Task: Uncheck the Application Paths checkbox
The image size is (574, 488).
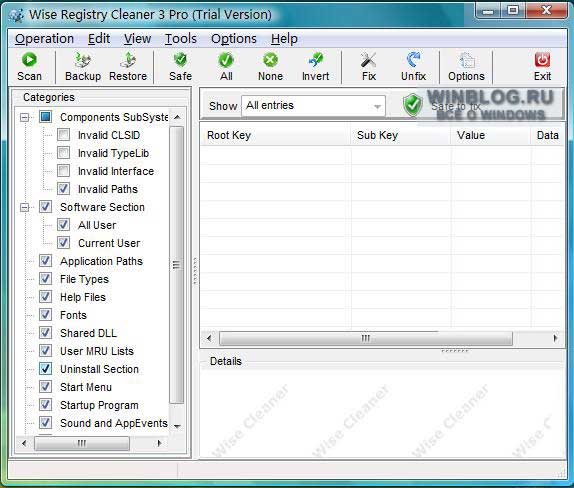Action: click(45, 261)
